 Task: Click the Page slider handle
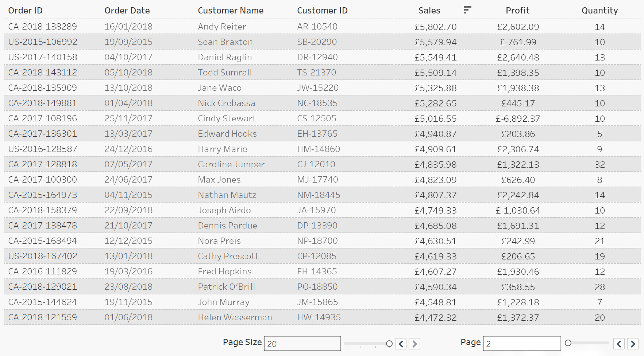click(x=568, y=343)
